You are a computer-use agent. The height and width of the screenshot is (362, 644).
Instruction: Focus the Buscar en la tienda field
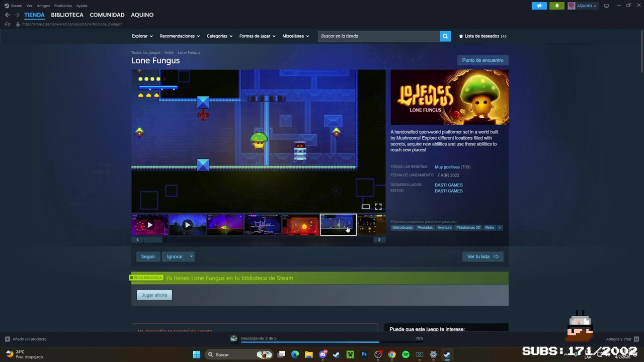(379, 36)
